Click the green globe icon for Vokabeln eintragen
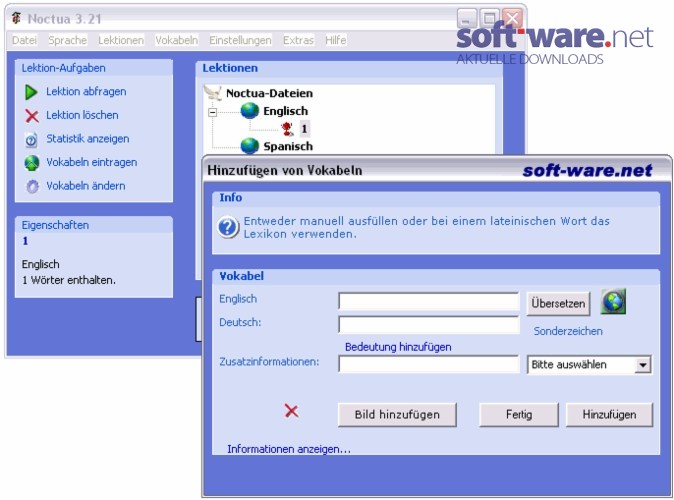The height and width of the screenshot is (500, 674). click(32, 163)
